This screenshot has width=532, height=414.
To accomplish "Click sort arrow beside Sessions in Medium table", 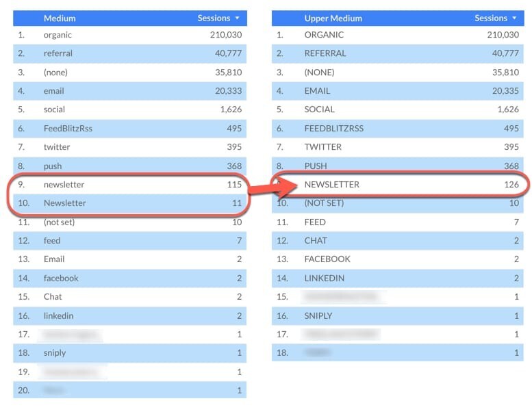I will coord(237,18).
